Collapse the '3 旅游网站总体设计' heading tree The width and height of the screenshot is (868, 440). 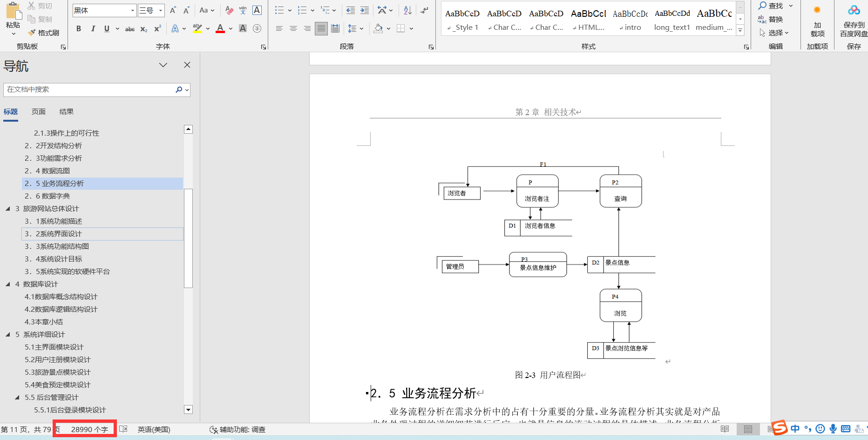7,208
